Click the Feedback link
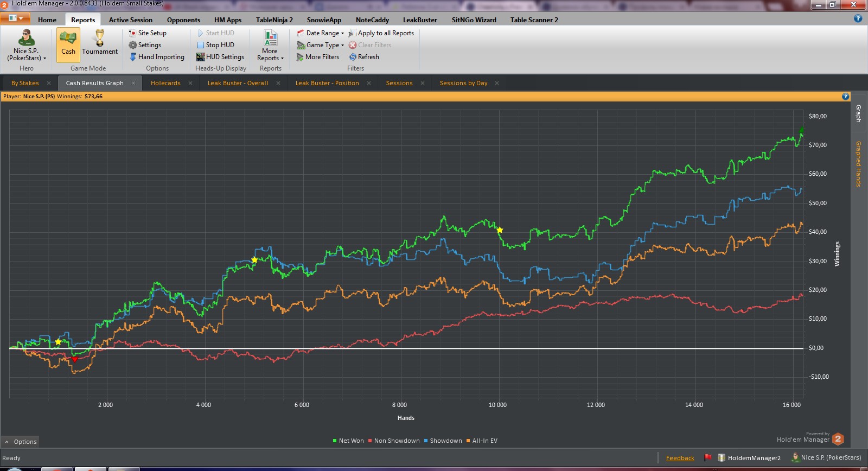The width and height of the screenshot is (868, 471). [680, 458]
